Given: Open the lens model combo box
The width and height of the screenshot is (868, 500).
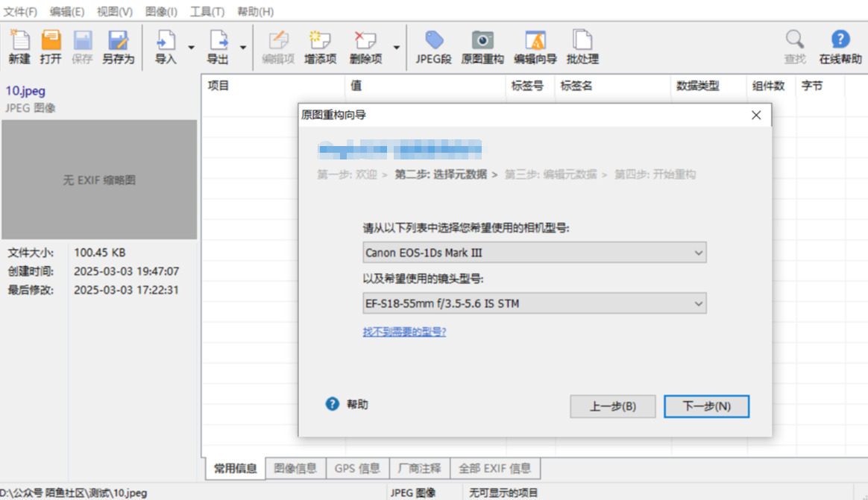Looking at the screenshot, I should [x=534, y=303].
